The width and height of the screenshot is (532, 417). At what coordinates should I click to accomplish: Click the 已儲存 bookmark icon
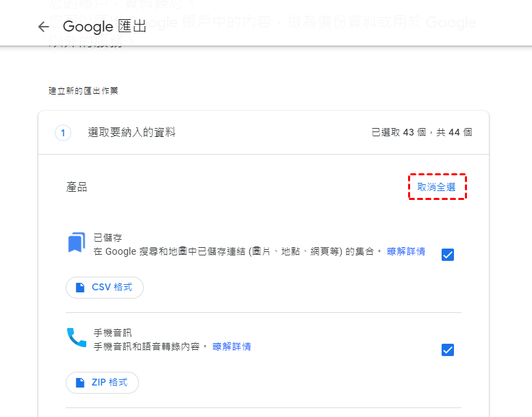tap(76, 242)
